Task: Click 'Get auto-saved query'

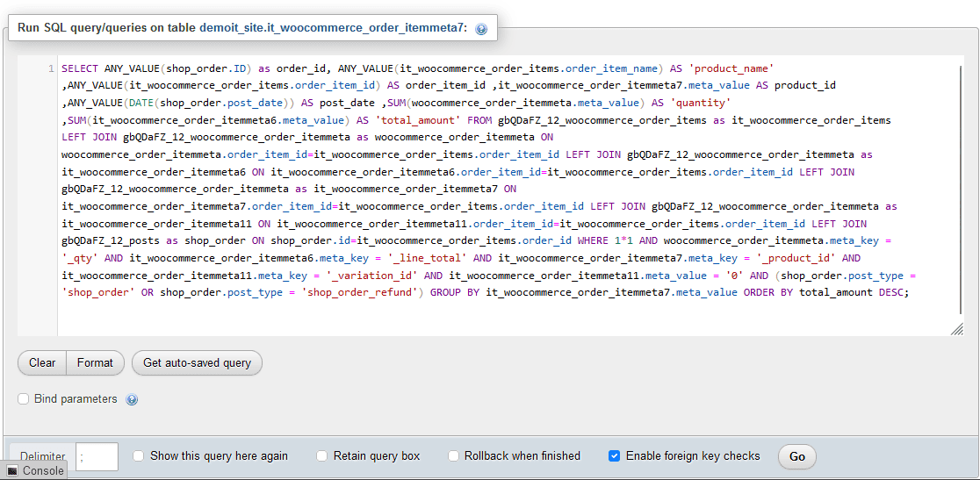Action: (x=197, y=362)
